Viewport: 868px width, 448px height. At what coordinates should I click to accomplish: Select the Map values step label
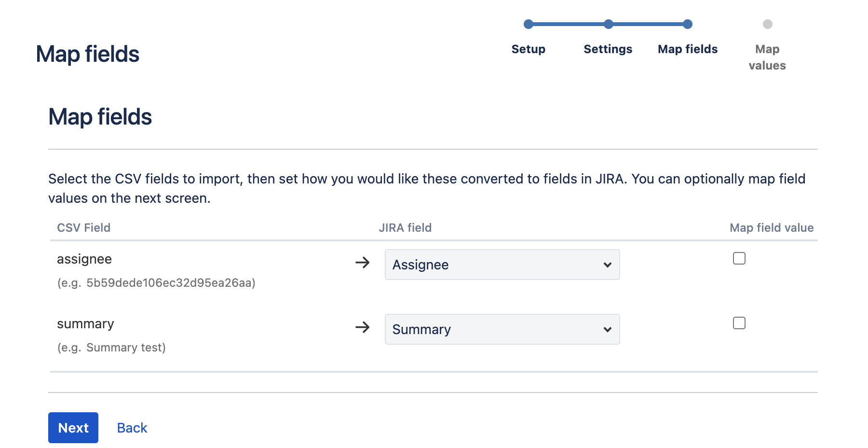[x=767, y=57]
